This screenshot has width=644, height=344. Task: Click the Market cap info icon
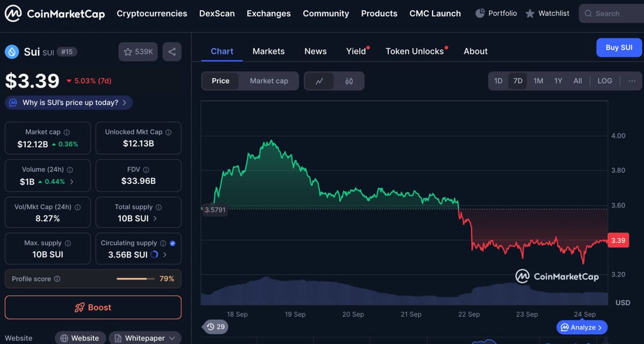(x=67, y=132)
